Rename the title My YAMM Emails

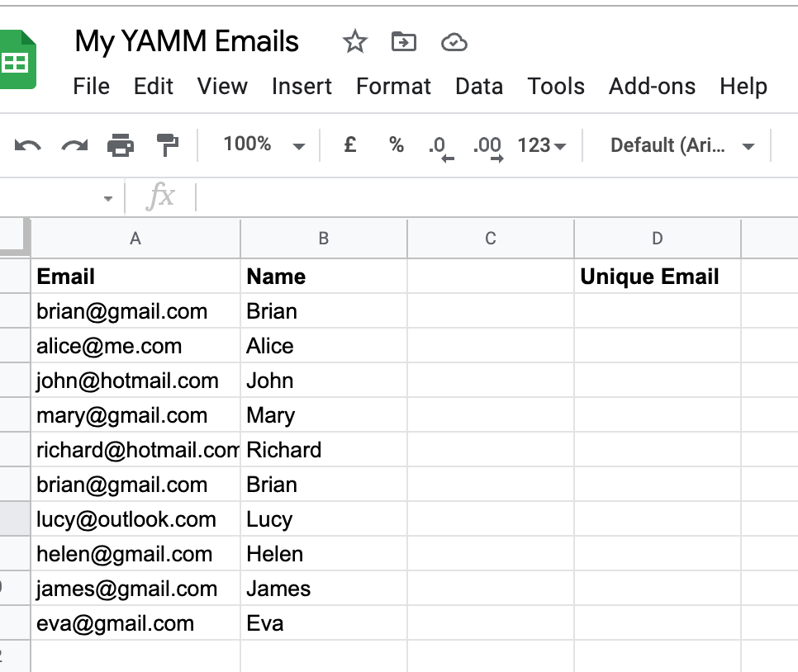(x=187, y=41)
